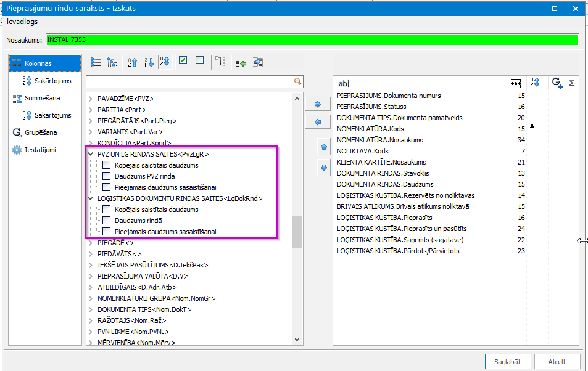The image size is (588, 371).
Task: Click the tree scrollbar up arrow
Action: click(297, 99)
